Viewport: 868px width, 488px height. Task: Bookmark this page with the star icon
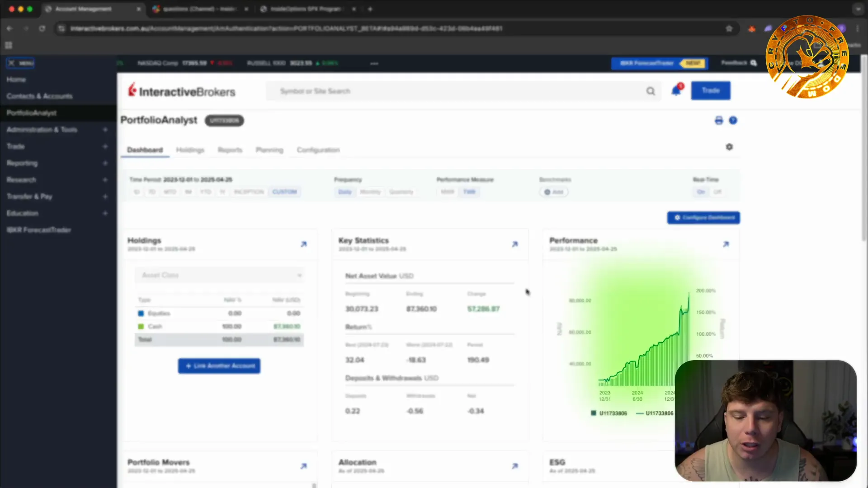[x=729, y=28]
